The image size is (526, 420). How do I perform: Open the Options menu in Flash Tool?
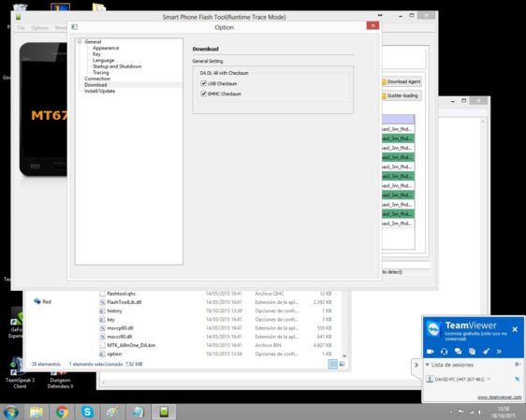coord(39,28)
